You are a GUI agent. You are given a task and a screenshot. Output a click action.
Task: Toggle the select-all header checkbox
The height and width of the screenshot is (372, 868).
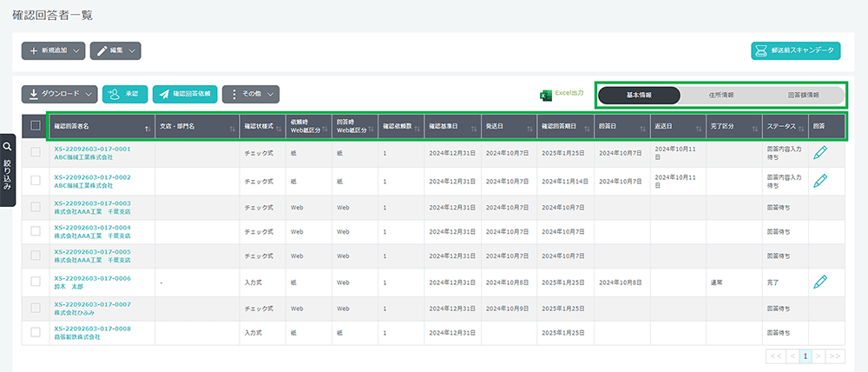click(36, 126)
